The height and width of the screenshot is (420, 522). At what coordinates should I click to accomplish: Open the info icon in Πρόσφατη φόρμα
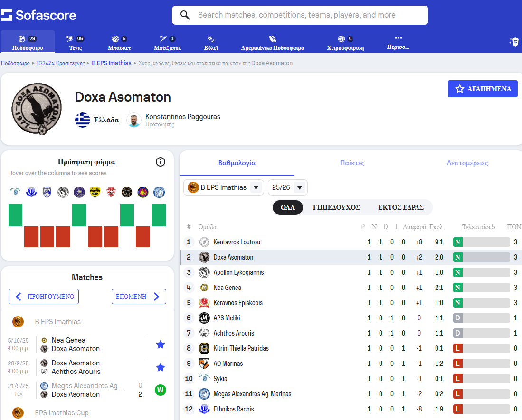pyautogui.click(x=161, y=162)
